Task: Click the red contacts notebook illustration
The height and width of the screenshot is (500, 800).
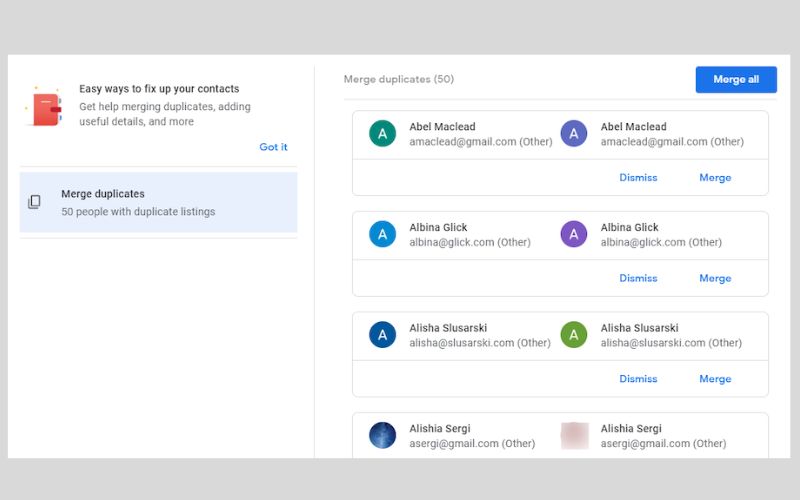Action: 44,107
